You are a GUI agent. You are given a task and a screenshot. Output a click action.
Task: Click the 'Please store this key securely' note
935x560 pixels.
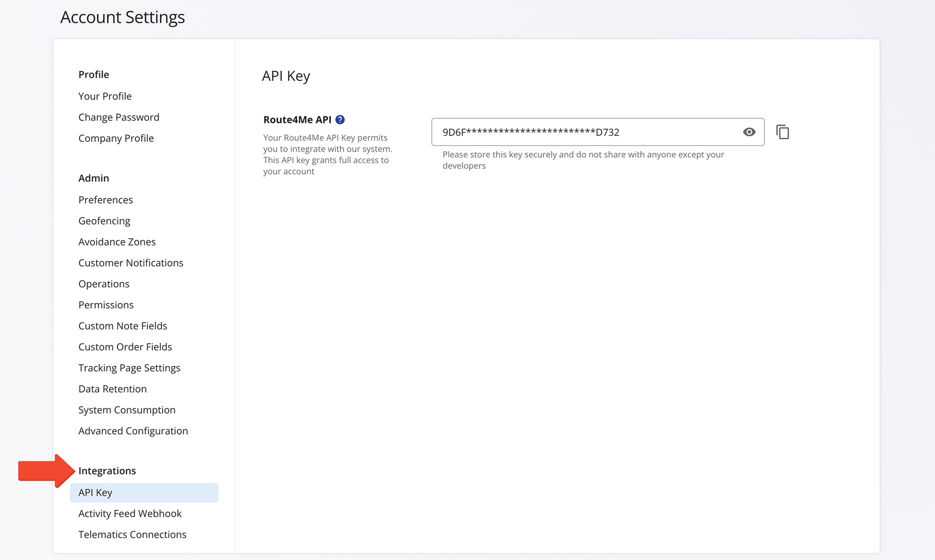click(x=583, y=160)
